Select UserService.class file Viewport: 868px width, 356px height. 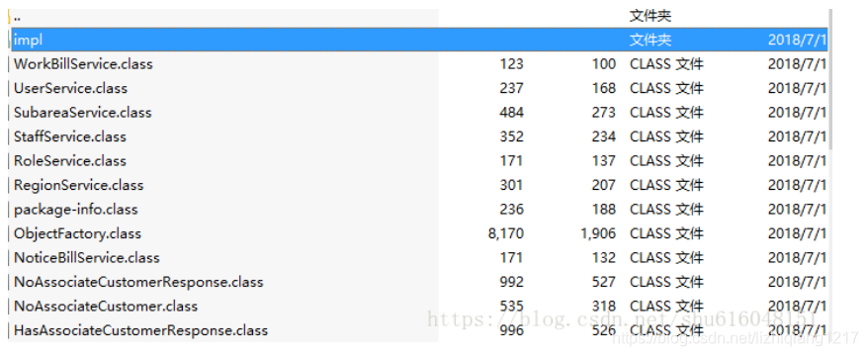(70, 89)
